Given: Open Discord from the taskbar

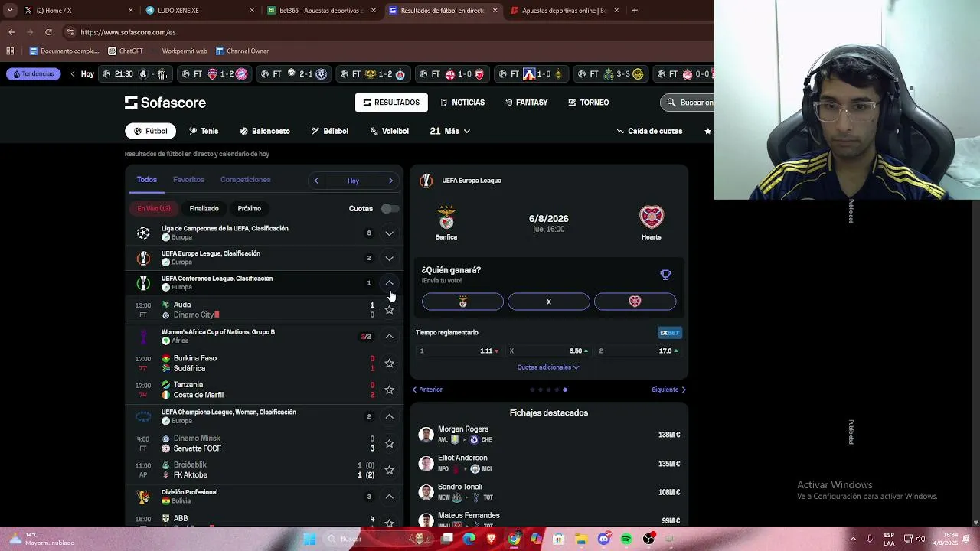Looking at the screenshot, I should (604, 539).
